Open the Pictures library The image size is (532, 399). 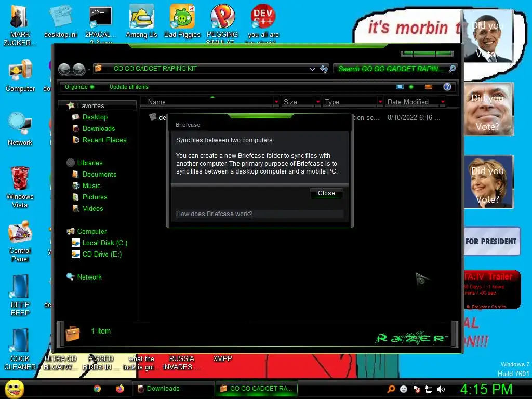[x=95, y=197]
